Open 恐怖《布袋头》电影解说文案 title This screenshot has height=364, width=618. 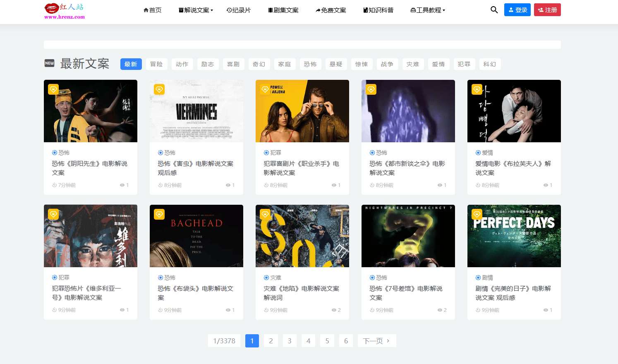coord(196,293)
